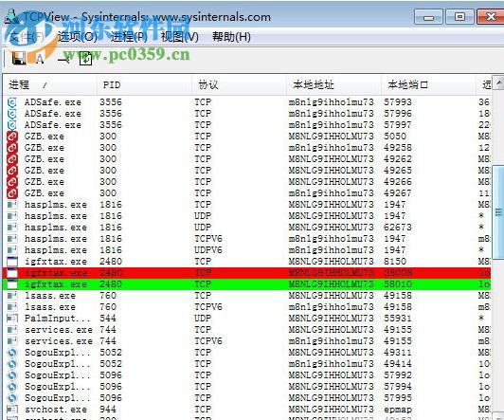Screen dimensions: 504x420
Task: Click the scroll up arrow of the list
Action: pyautogui.click(x=498, y=83)
